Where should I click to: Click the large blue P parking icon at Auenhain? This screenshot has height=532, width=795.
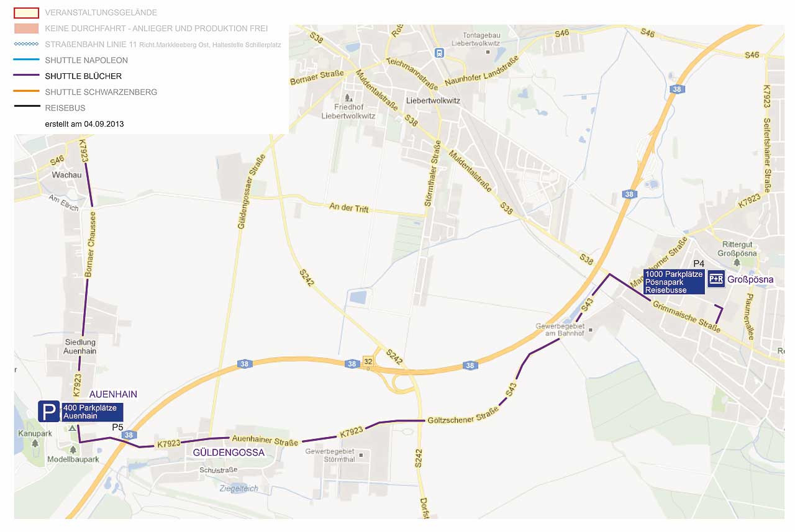tap(49, 411)
